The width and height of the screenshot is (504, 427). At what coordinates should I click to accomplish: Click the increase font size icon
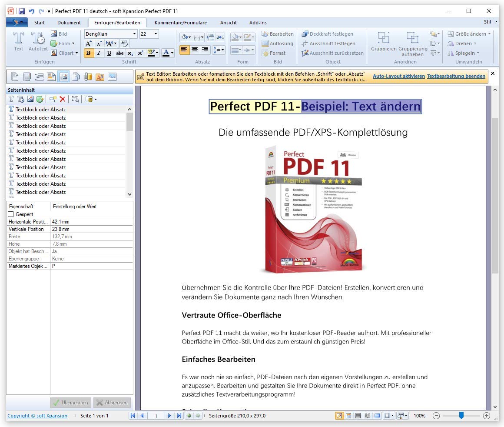tap(89, 43)
